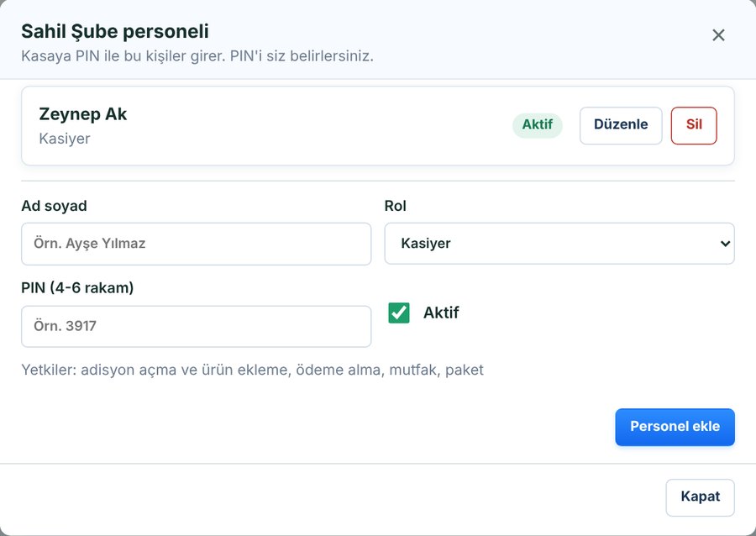
Task: Focus the Ad soyad input field
Action: point(197,244)
